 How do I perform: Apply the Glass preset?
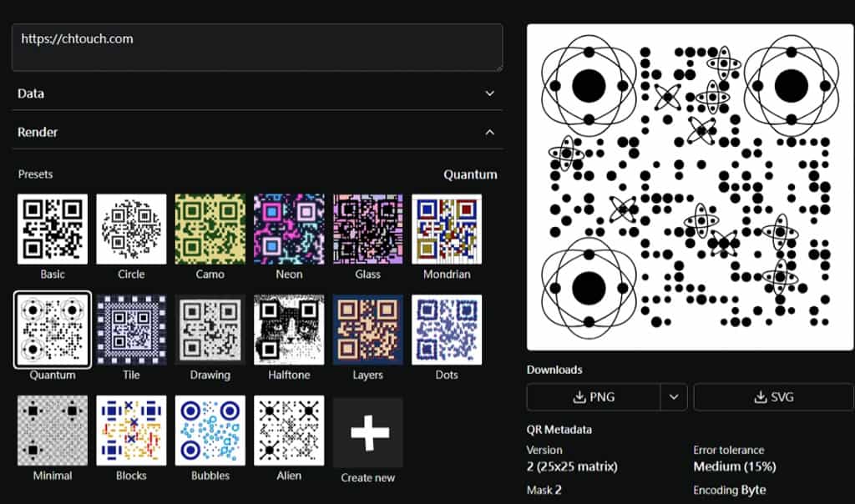(368, 229)
